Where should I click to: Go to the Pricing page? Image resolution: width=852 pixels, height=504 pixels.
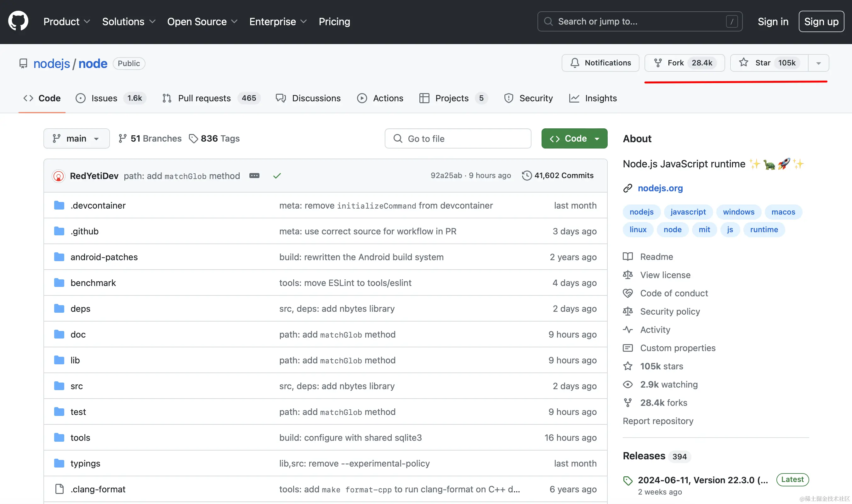334,21
